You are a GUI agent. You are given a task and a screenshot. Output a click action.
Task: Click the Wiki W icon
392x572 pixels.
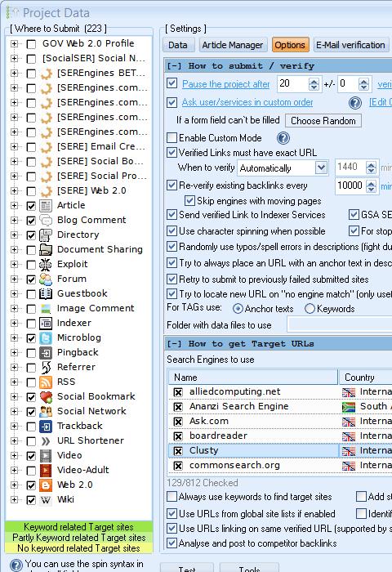(x=46, y=500)
